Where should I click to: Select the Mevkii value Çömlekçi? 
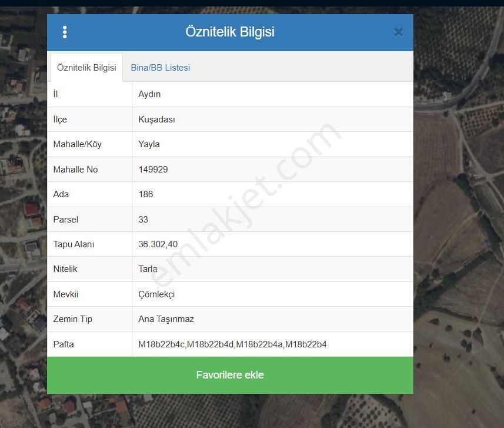156,294
